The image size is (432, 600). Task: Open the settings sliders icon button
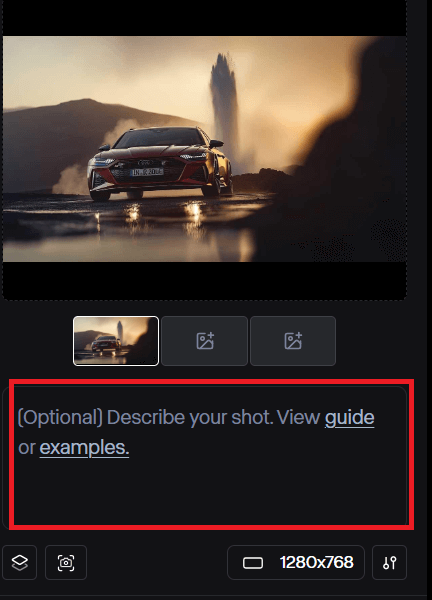tap(389, 562)
